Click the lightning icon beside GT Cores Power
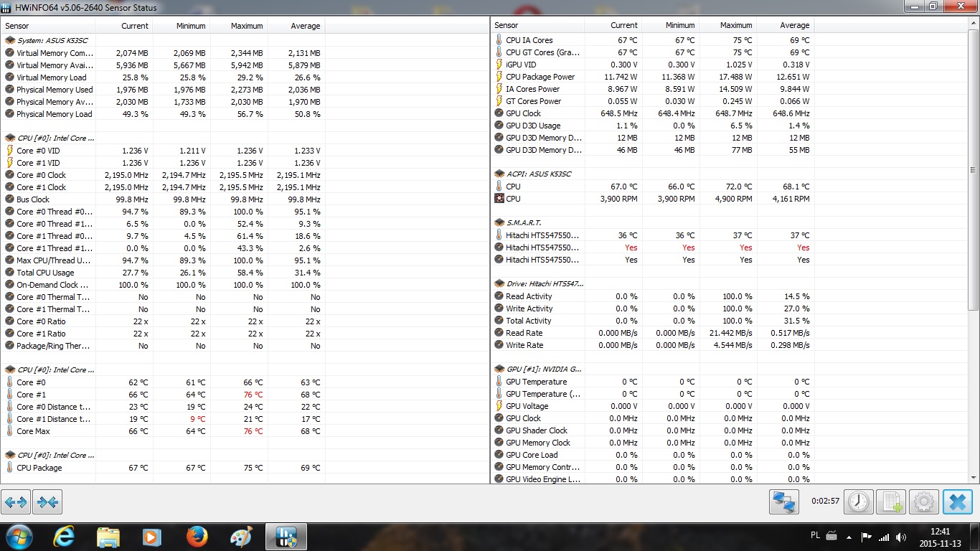This screenshot has width=980, height=551. pyautogui.click(x=499, y=101)
